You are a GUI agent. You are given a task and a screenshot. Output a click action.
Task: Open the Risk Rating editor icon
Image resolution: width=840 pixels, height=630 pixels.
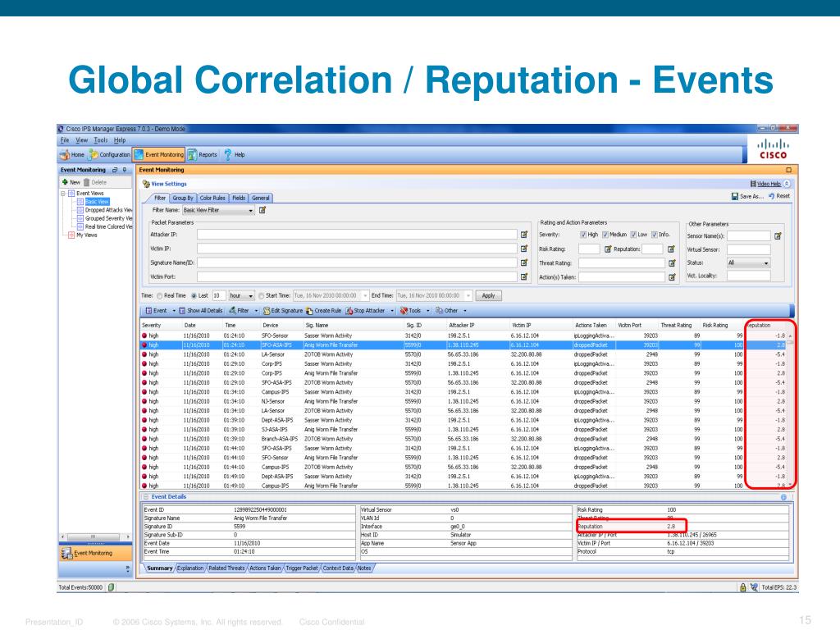pos(608,249)
